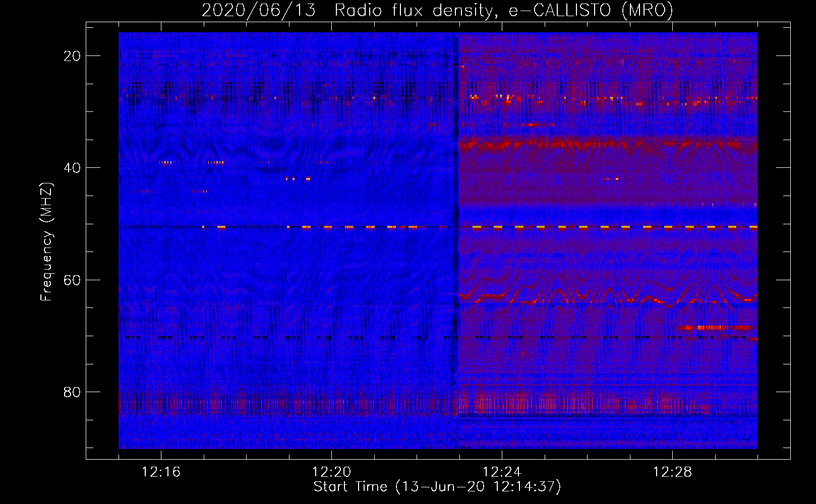Click the 40 MHz frequency tick label
This screenshot has width=816, height=504.
tap(72, 168)
